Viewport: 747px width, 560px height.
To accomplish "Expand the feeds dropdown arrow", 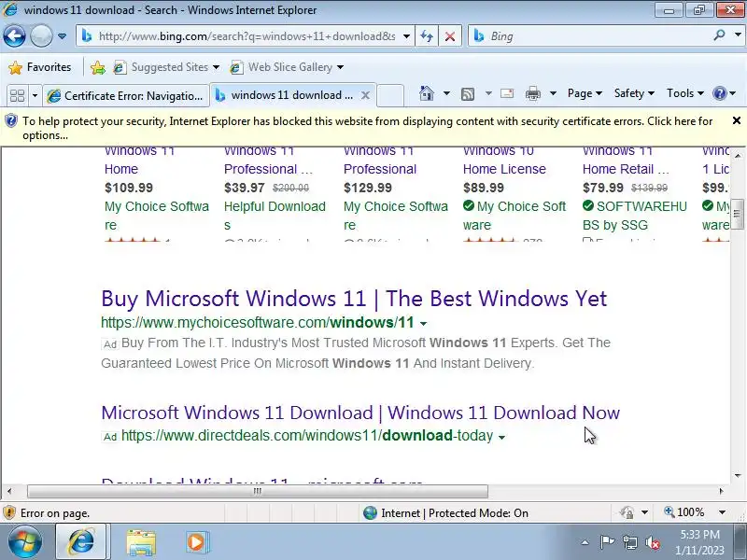I will 488,93.
